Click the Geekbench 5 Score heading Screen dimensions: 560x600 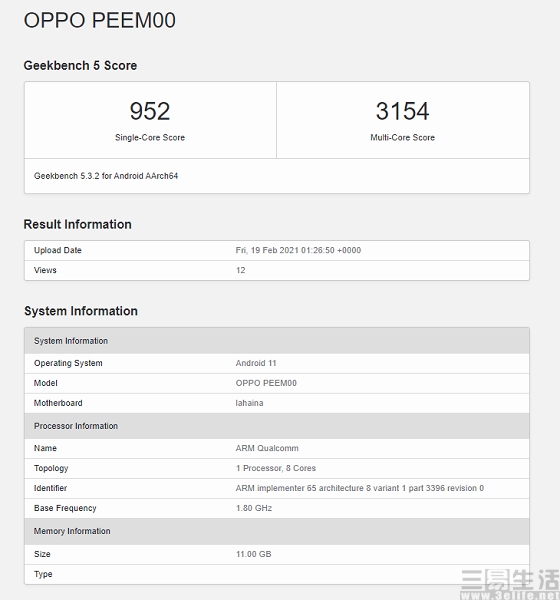tap(80, 65)
